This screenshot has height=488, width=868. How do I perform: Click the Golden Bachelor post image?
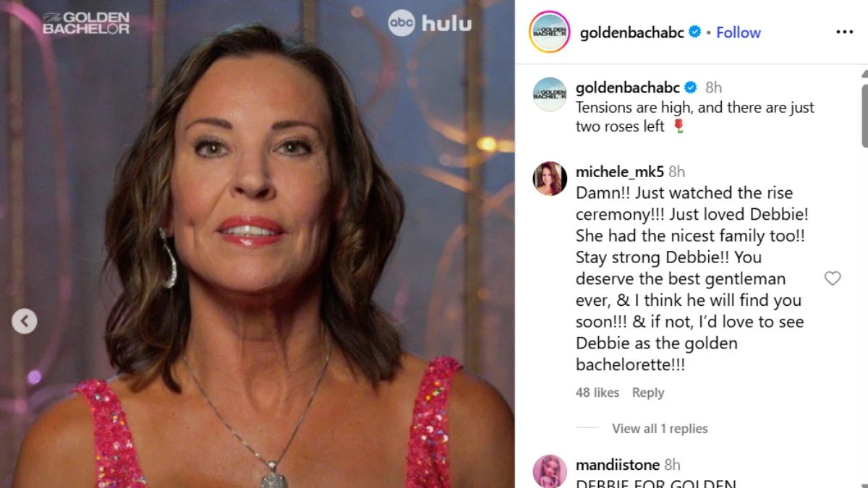point(258,244)
